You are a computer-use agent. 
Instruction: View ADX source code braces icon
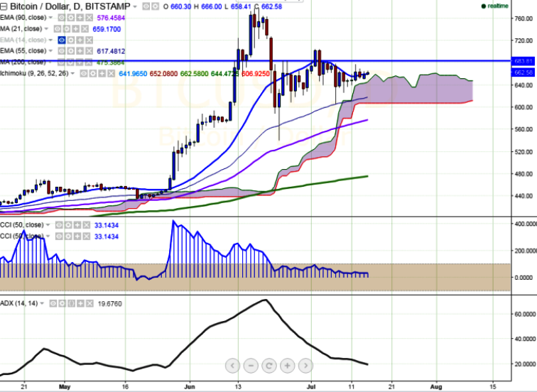tap(71, 304)
